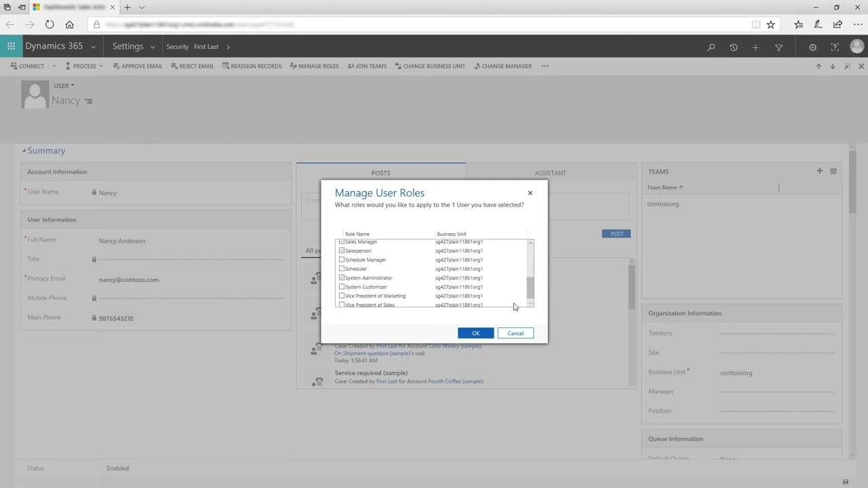868x488 pixels.
Task: Add page to favorites star icon
Action: pos(770,24)
